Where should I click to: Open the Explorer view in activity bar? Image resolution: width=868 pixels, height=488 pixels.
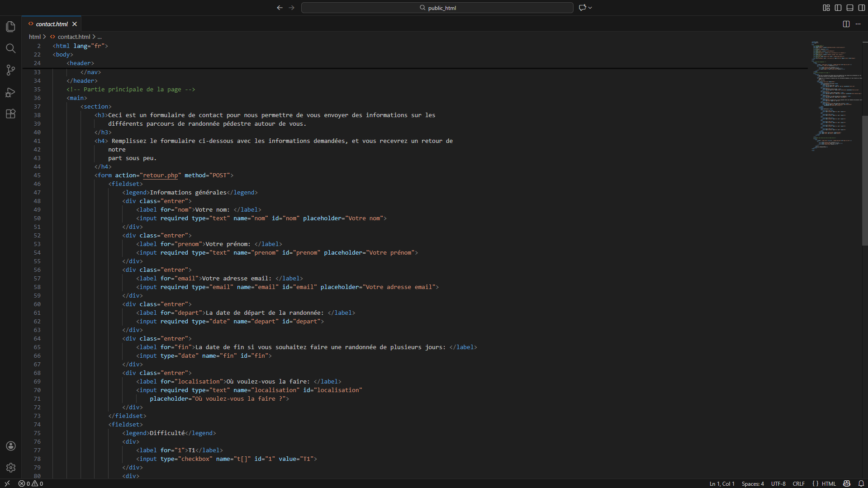[x=11, y=27]
